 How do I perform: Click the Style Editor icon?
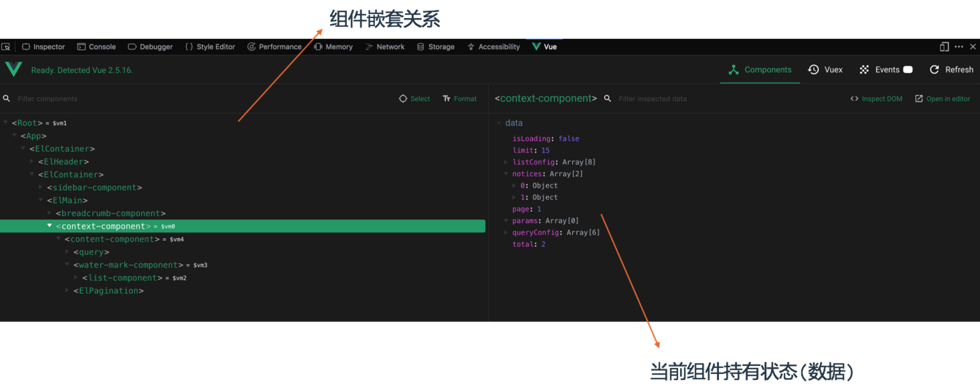(189, 46)
